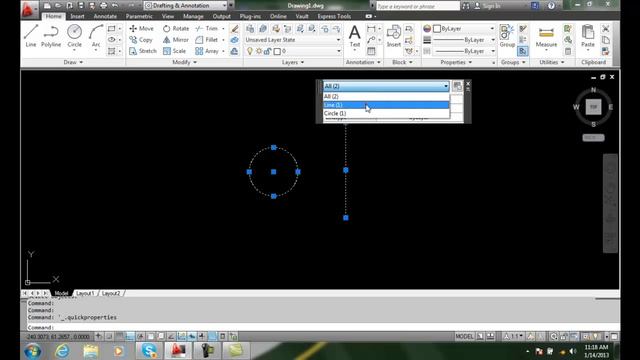Click the Mirror command
The height and width of the screenshot is (360, 640).
pos(176,40)
